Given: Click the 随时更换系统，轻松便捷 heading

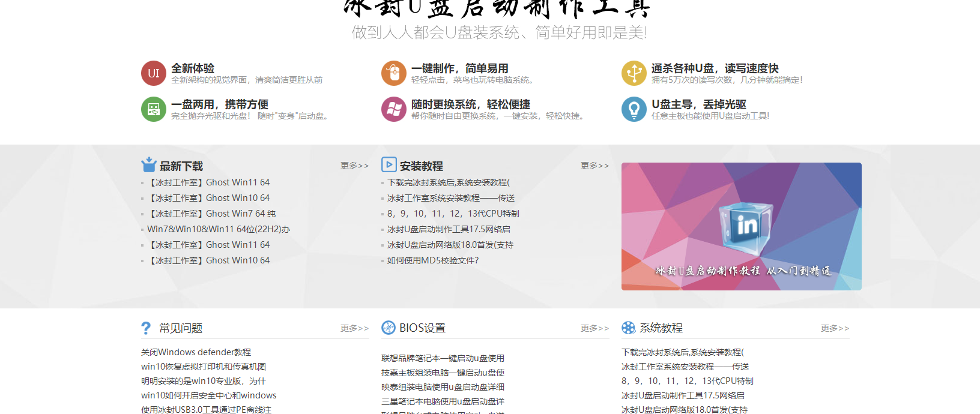Looking at the screenshot, I should [471, 104].
